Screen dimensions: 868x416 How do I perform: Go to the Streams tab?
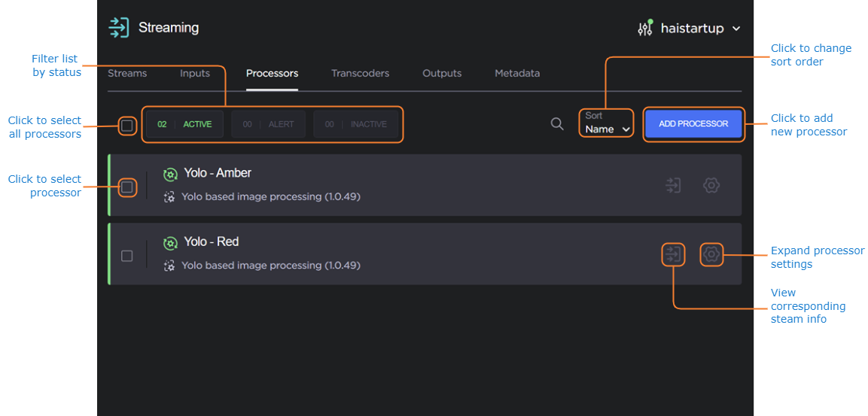coord(127,74)
